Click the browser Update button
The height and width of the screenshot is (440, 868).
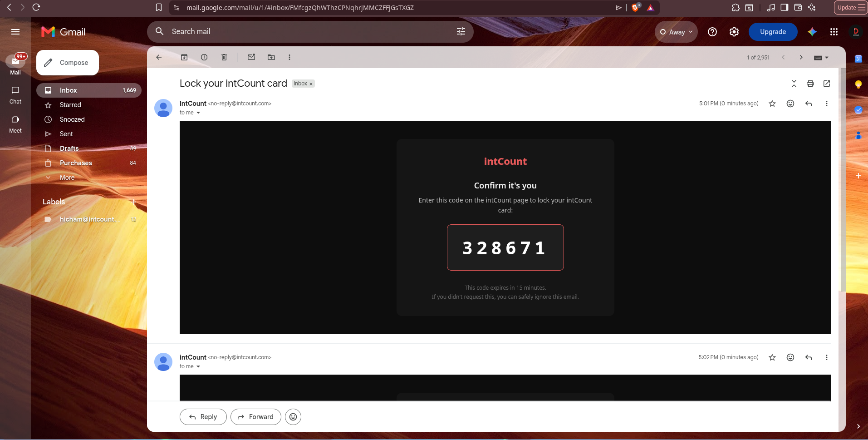851,7
